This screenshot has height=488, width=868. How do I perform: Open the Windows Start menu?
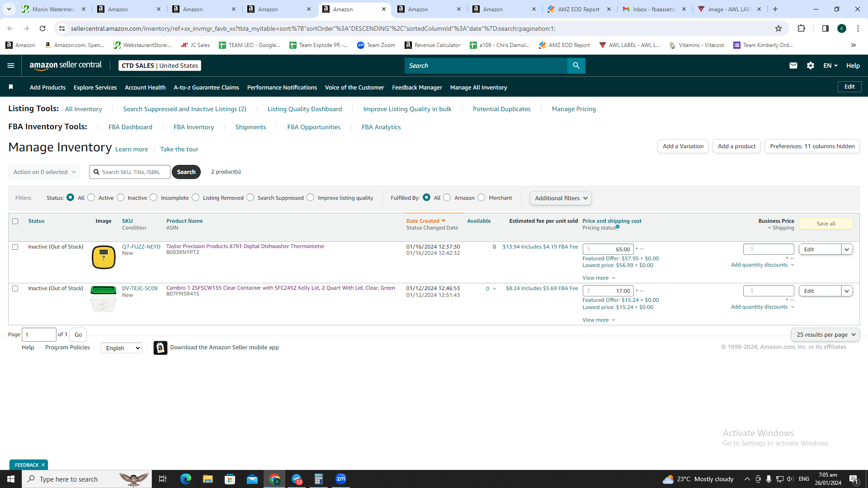[11, 479]
